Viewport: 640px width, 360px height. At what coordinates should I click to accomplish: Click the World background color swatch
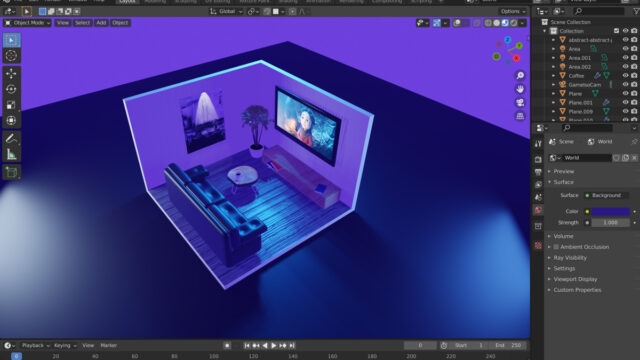click(x=611, y=211)
